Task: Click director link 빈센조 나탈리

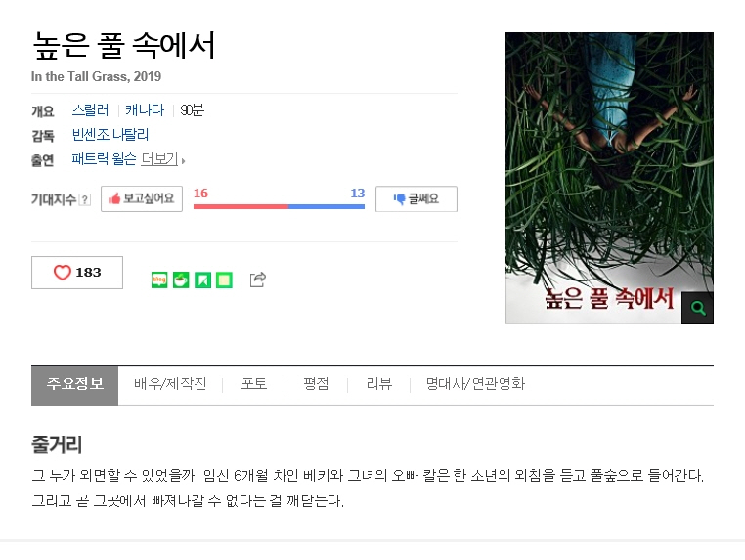Action: tap(110, 135)
